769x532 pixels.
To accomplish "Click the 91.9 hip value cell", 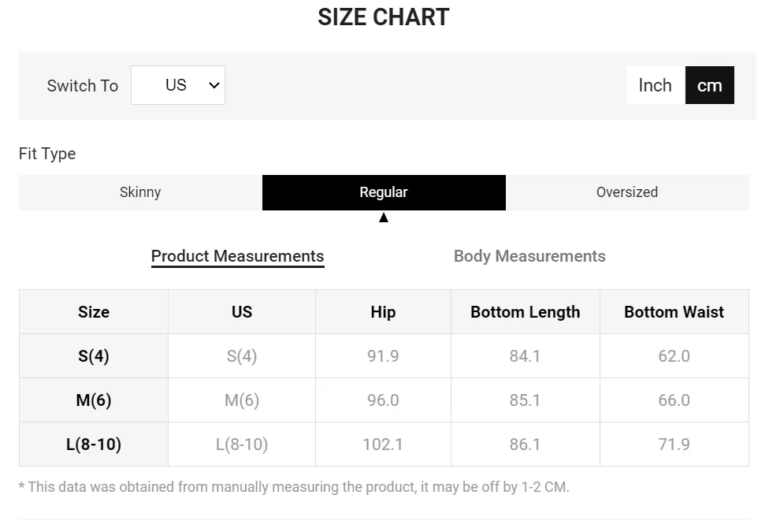I will [383, 356].
